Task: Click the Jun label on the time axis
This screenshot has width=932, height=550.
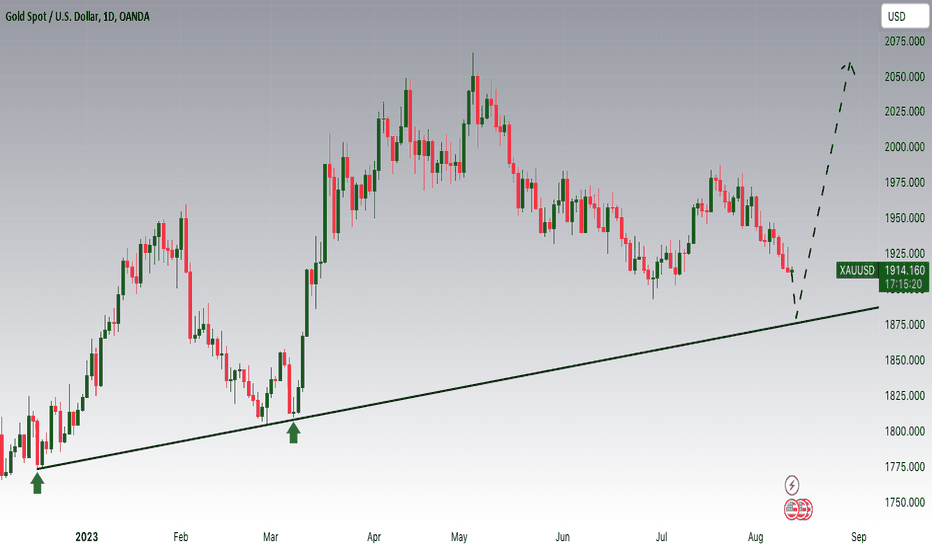Action: pyautogui.click(x=562, y=537)
